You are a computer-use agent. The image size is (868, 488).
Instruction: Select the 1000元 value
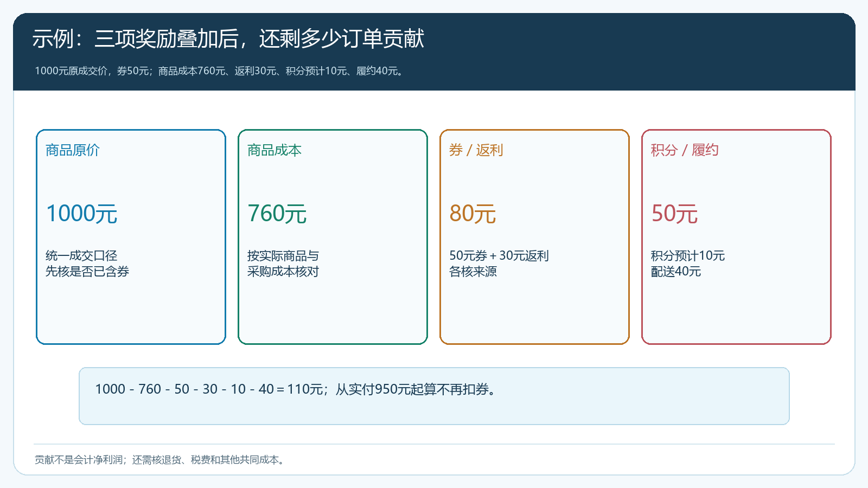click(81, 214)
